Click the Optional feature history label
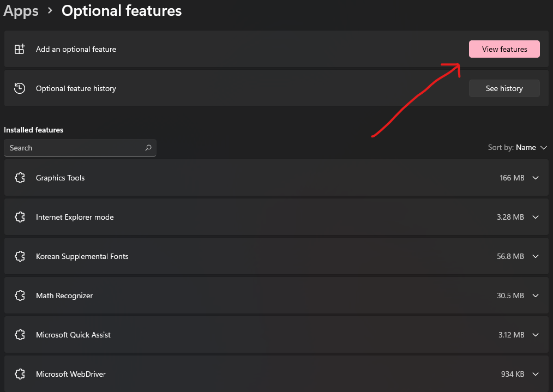553x392 pixels. (76, 88)
